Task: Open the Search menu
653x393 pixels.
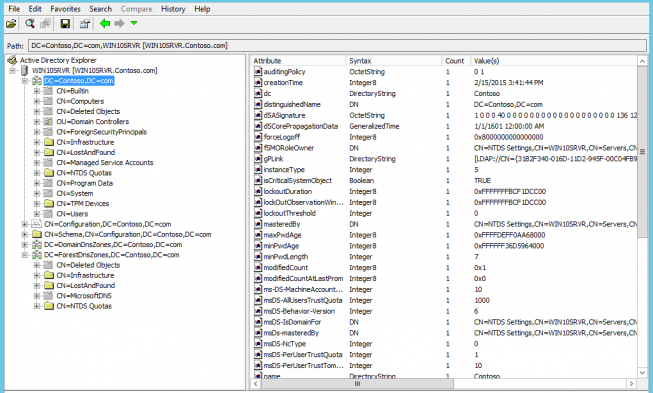Action: coord(100,9)
